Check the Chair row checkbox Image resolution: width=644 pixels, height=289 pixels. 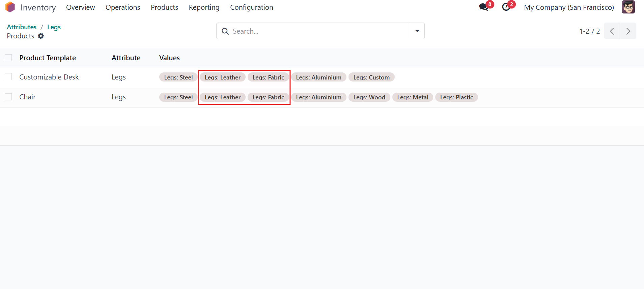pyautogui.click(x=8, y=97)
